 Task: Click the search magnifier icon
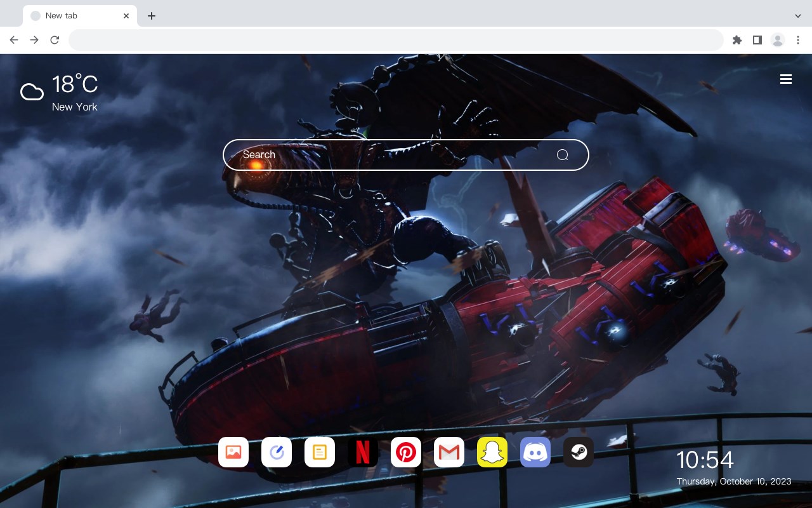(562, 155)
